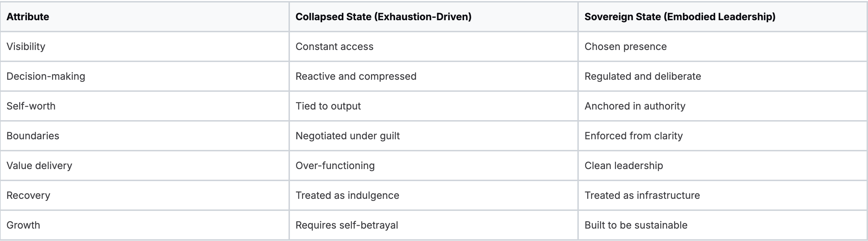Select the Decision-making cell

(x=46, y=76)
